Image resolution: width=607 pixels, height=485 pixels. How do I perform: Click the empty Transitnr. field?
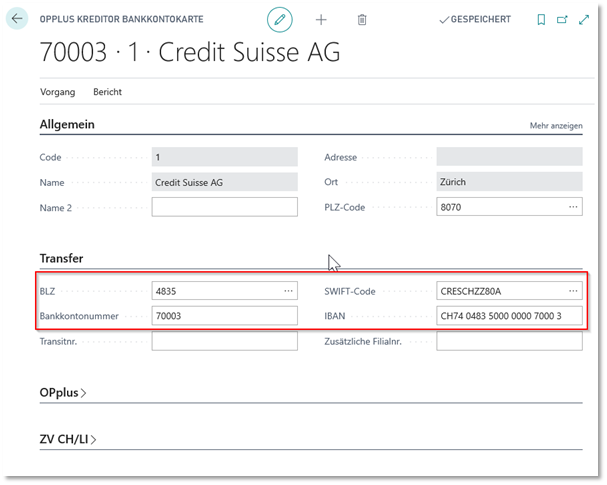(x=225, y=341)
